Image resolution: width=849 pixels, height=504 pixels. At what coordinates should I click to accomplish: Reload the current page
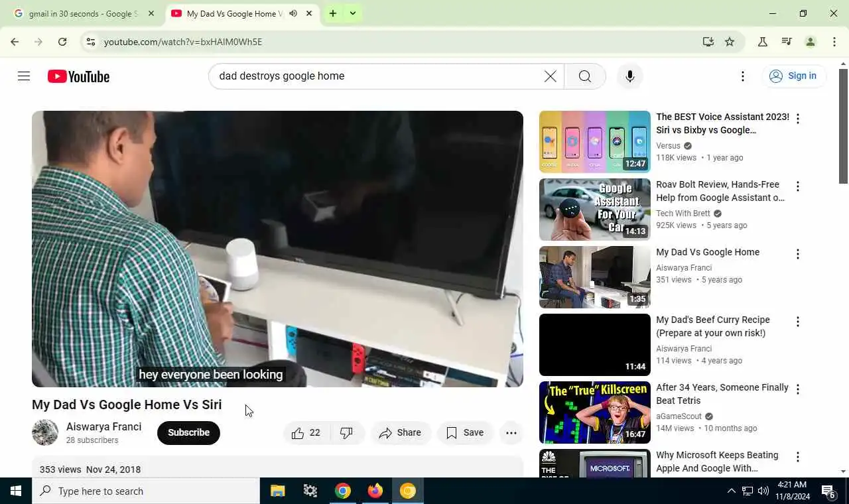tap(62, 42)
